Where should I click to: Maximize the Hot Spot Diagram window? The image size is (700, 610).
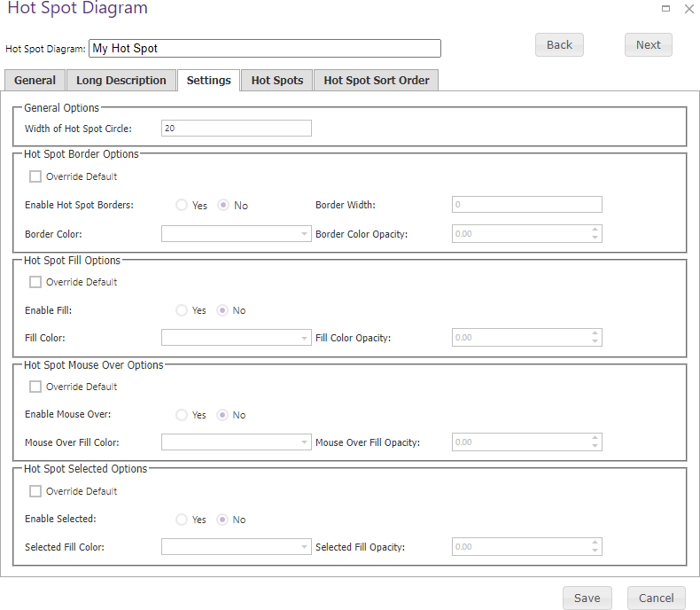665,9
